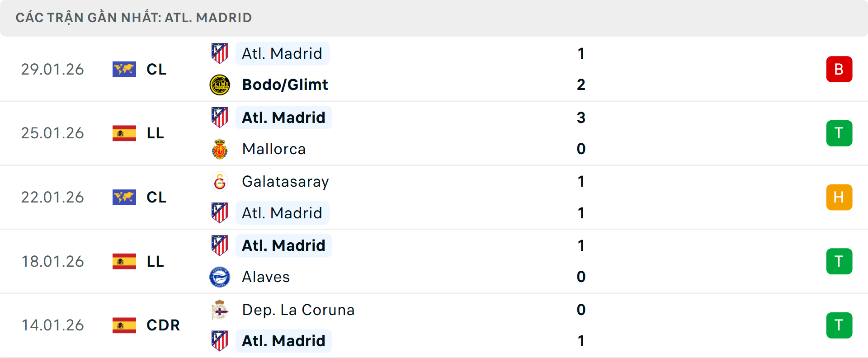Click the Atl. Madrid team name link

(x=283, y=53)
